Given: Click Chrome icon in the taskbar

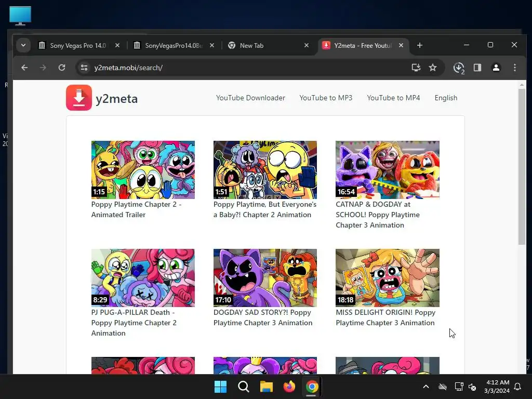Looking at the screenshot, I should (312, 387).
